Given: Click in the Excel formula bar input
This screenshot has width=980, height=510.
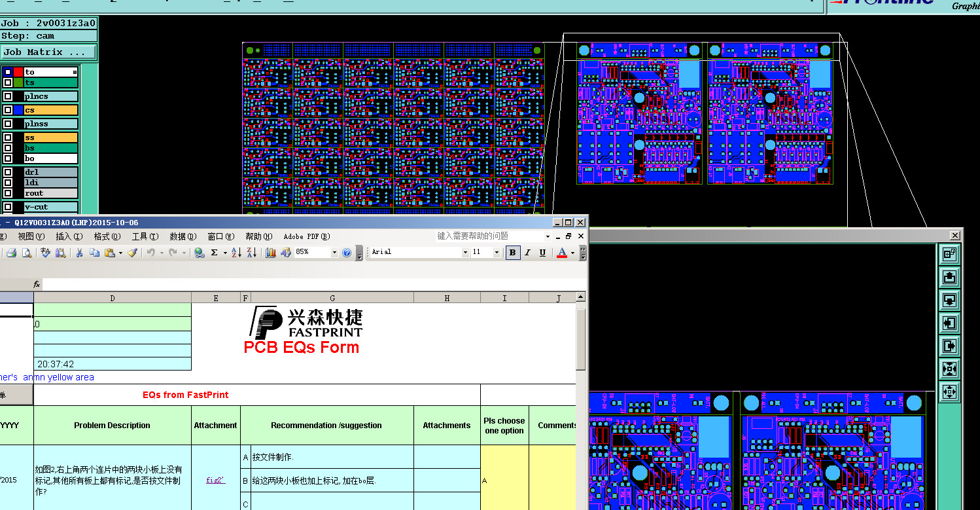Looking at the screenshot, I should (x=314, y=285).
